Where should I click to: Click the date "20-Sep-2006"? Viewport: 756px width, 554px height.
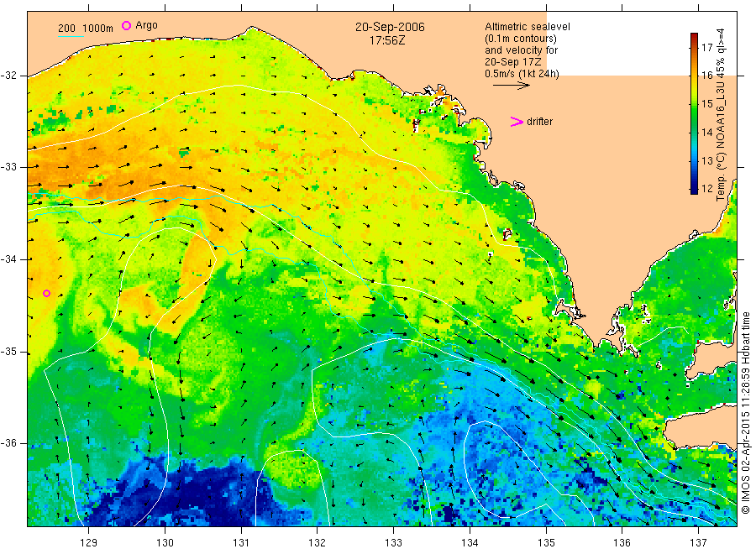coord(390,27)
